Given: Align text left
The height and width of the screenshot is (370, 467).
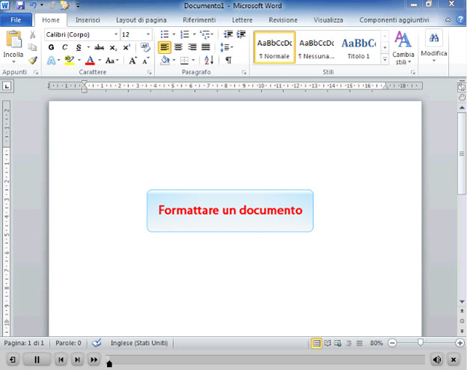Looking at the screenshot, I should click(164, 47).
